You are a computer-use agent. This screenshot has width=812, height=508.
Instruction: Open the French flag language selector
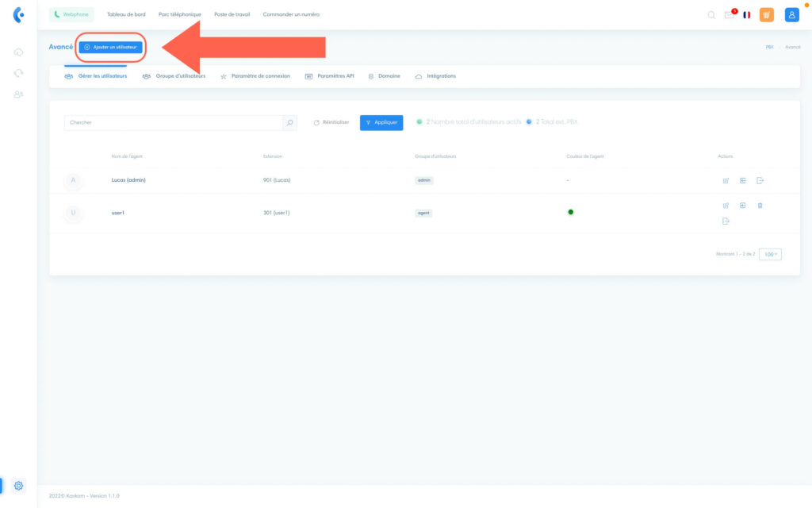point(747,15)
